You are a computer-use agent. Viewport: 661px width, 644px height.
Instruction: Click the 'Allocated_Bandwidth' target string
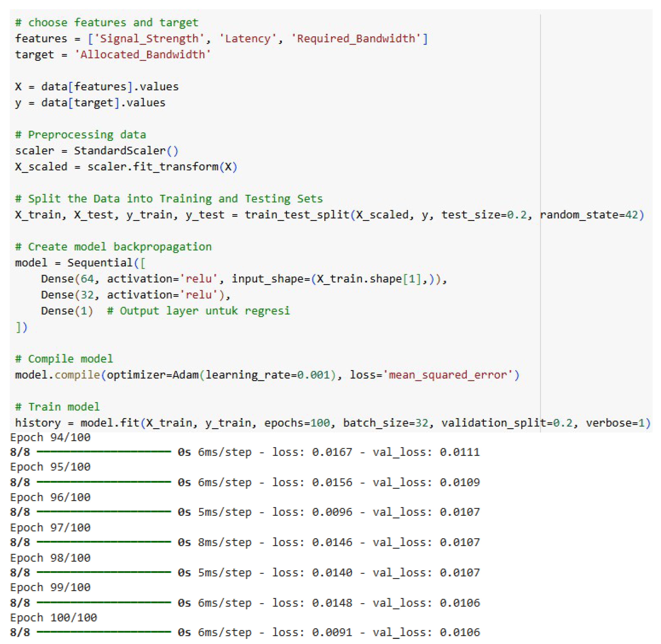(142, 55)
